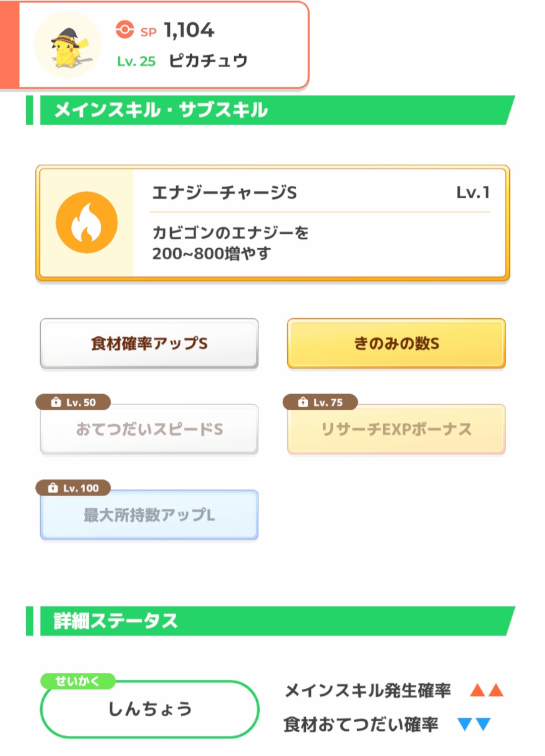Tap the ピカチュウ name label
545x756 pixels.
pos(208,61)
